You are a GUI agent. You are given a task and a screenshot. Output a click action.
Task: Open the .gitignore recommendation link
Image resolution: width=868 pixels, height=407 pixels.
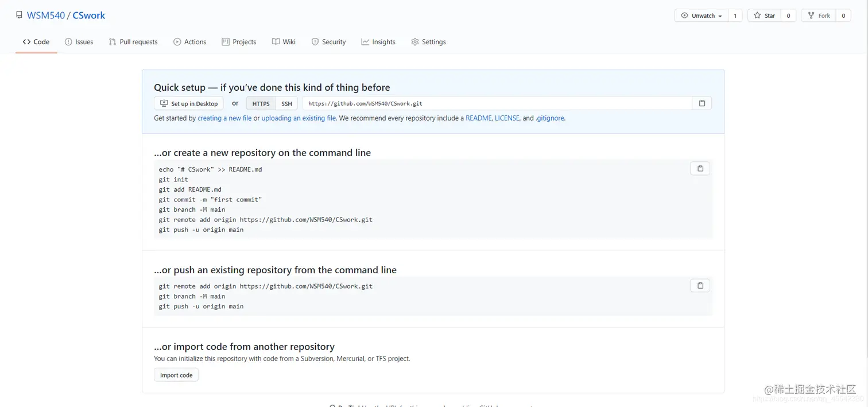tap(550, 118)
